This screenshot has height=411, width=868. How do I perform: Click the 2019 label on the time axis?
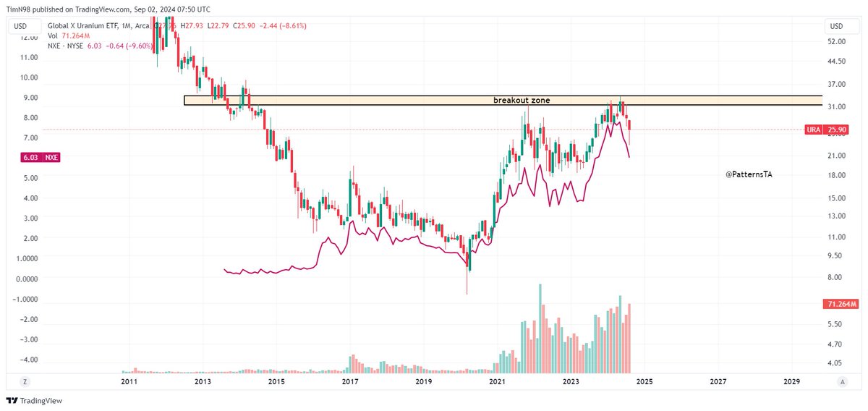click(423, 381)
